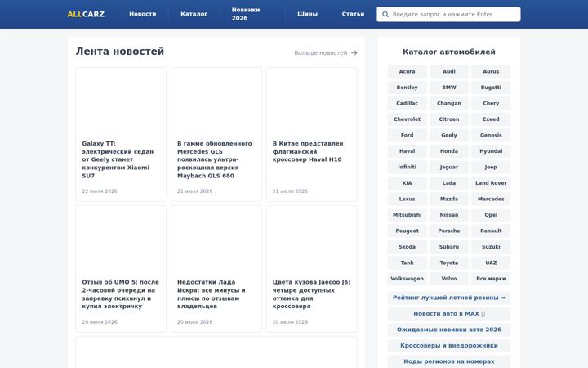Open Кроссоверы и внедорожники link
The width and height of the screenshot is (588, 368).
[449, 346]
